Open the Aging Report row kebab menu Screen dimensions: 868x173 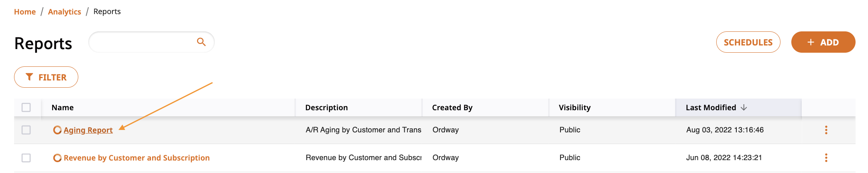(x=826, y=130)
